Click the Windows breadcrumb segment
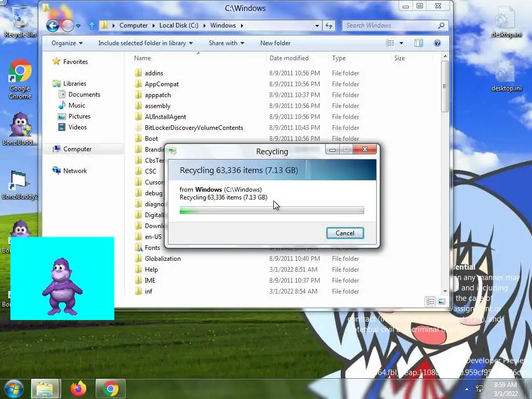The height and width of the screenshot is (399, 532). [x=223, y=25]
